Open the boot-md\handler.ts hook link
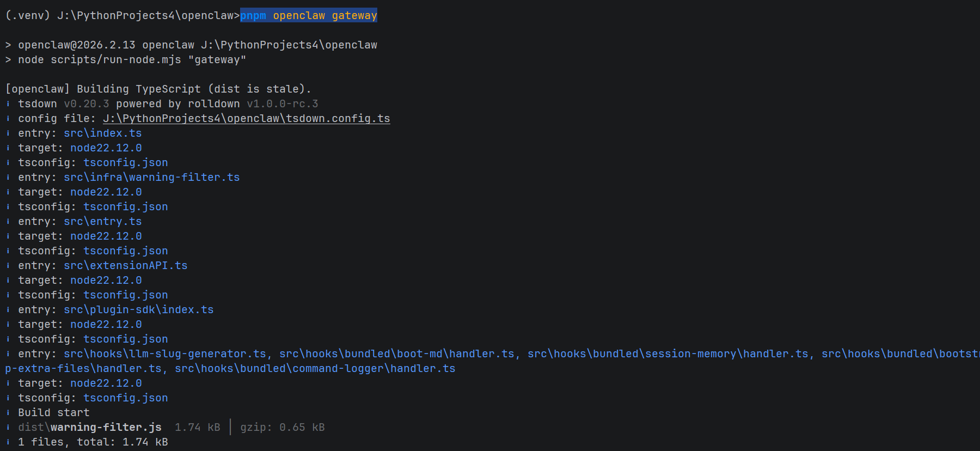This screenshot has width=980, height=451. pyautogui.click(x=397, y=354)
